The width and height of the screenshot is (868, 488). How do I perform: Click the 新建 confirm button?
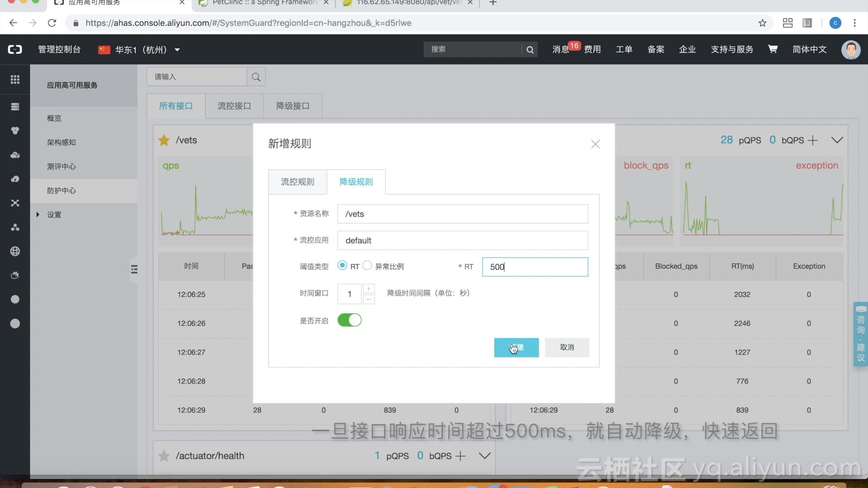pos(516,347)
